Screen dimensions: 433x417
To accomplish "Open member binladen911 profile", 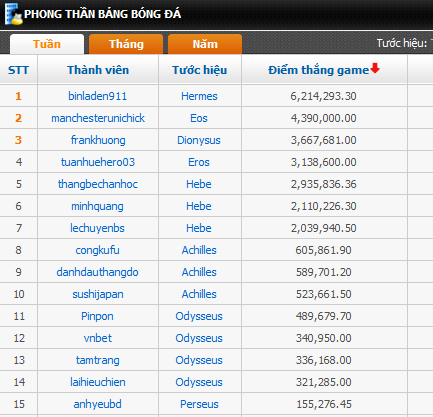I will (98, 96).
